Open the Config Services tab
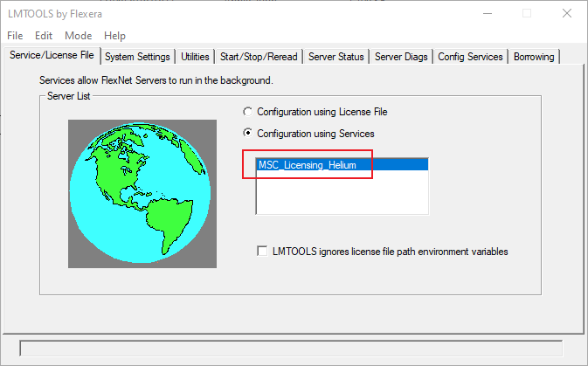Screen dimensions: 588x366 coord(470,57)
